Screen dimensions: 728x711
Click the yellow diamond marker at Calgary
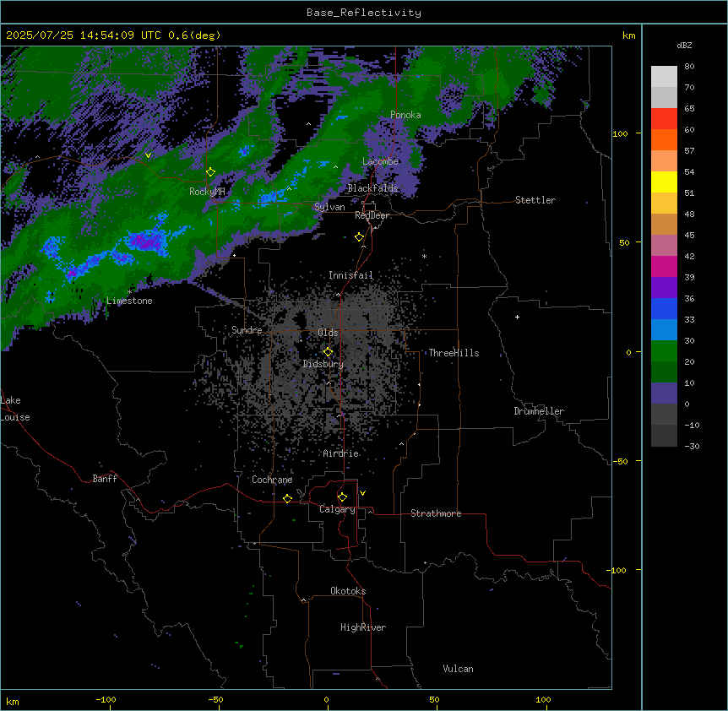[x=342, y=497]
